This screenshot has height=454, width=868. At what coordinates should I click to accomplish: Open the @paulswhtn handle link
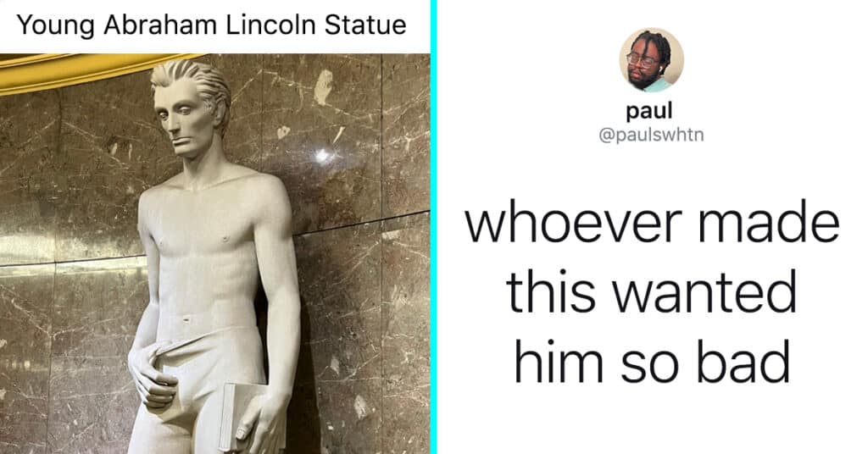(651, 135)
